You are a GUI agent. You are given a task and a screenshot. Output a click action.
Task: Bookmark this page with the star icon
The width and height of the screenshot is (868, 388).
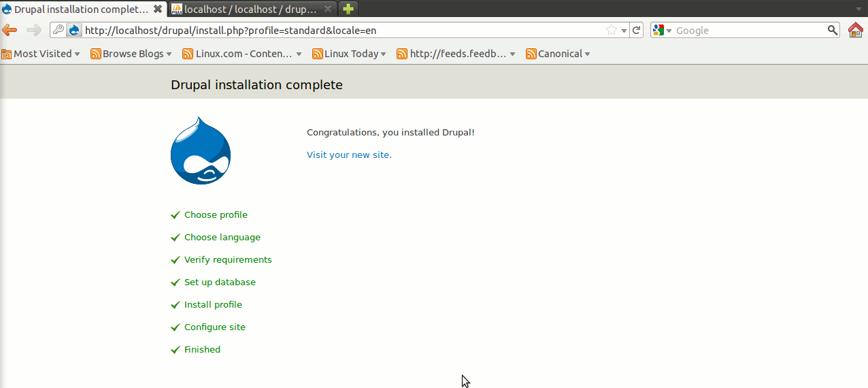(x=612, y=30)
